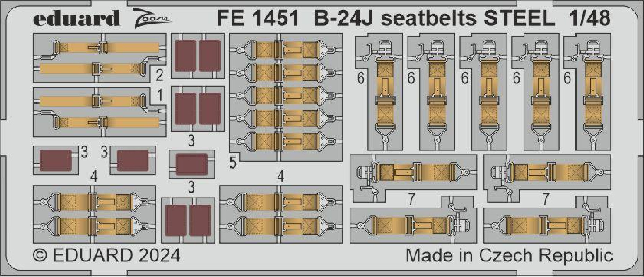Viewport: 644px width, 277px height.
Task: Select the right horizontal belt labeled 7
Action: 547,199
